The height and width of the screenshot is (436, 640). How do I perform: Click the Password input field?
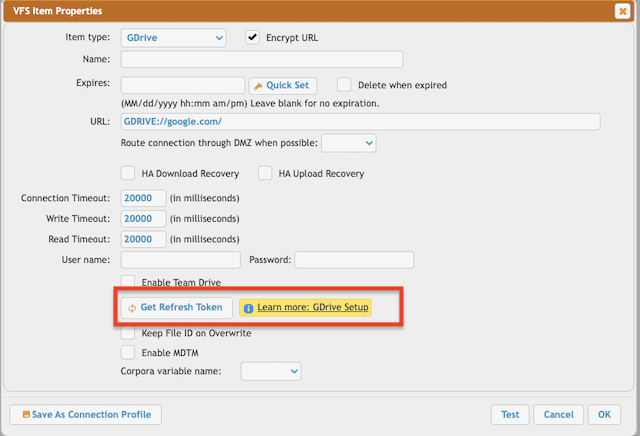click(354, 260)
